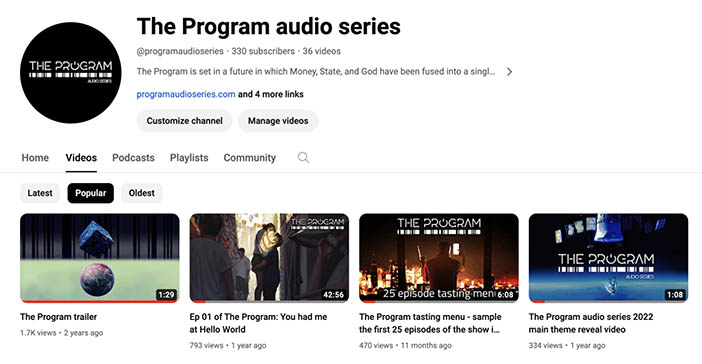702x364 pixels.
Task: Open the programaudioseries.com link
Action: 186,94
